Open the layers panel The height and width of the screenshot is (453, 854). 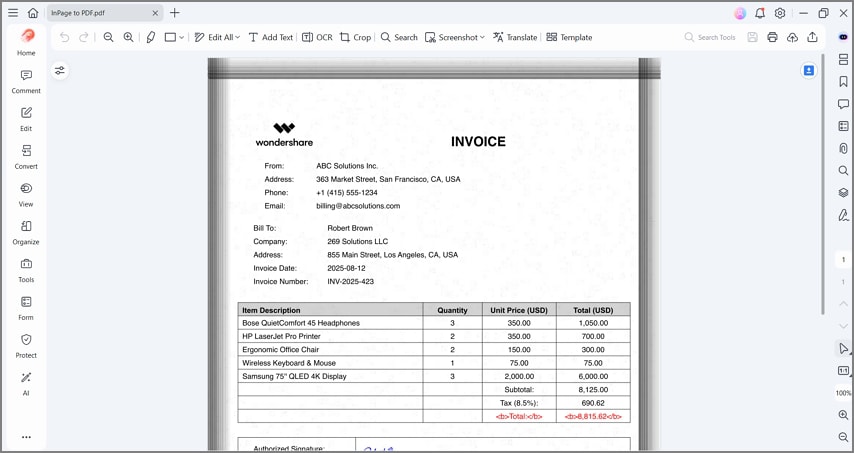tap(843, 193)
